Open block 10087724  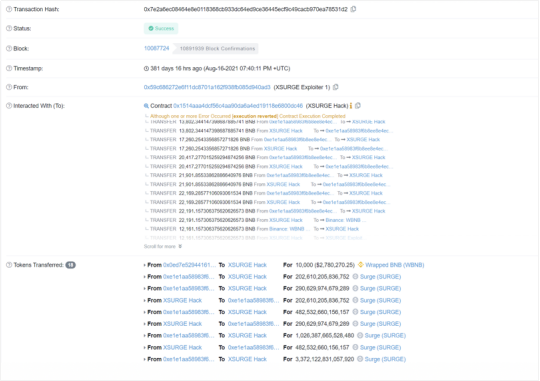[157, 48]
